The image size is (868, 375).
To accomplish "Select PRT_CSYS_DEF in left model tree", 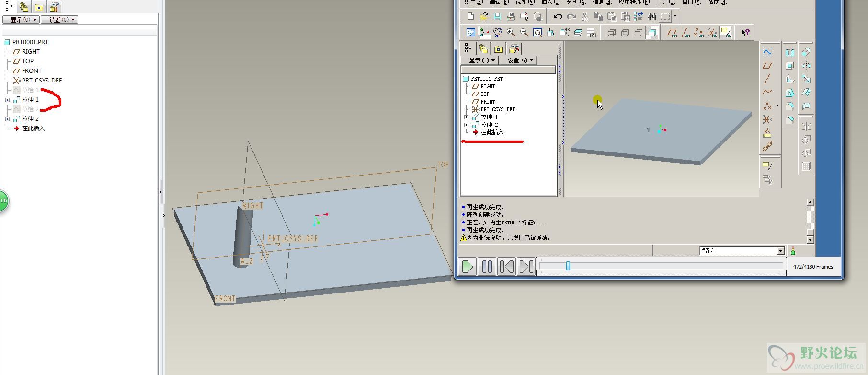I will (x=42, y=81).
